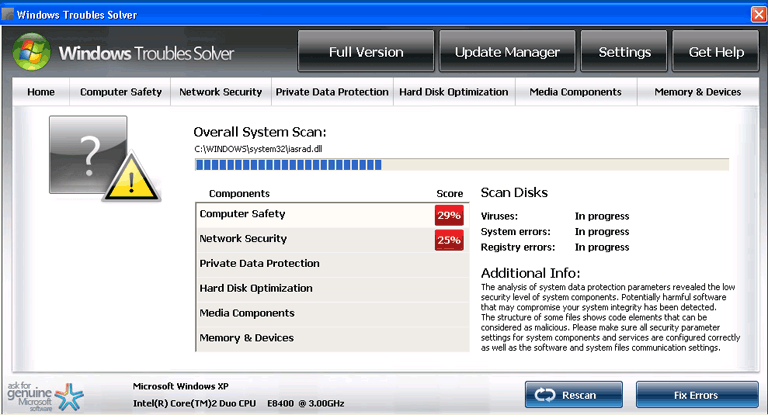Click the Windows logo in the header
The image size is (768, 415).
pyautogui.click(x=32, y=52)
